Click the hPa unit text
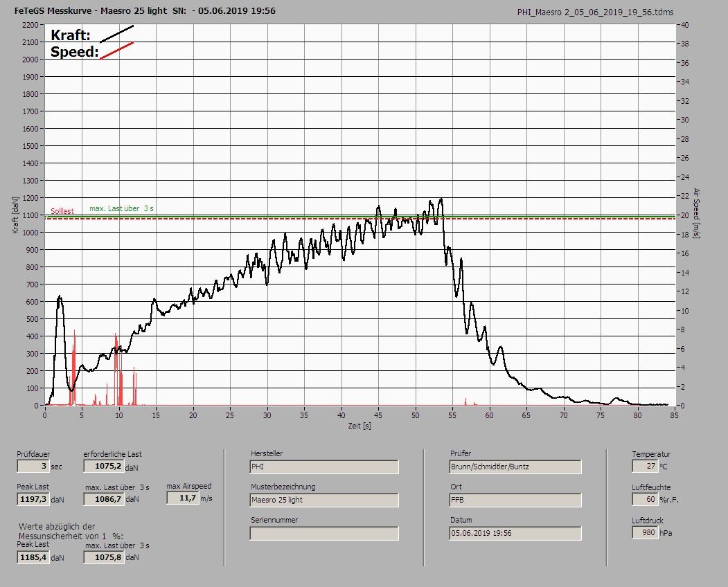Screen dimensions: 728x587 [666, 533]
